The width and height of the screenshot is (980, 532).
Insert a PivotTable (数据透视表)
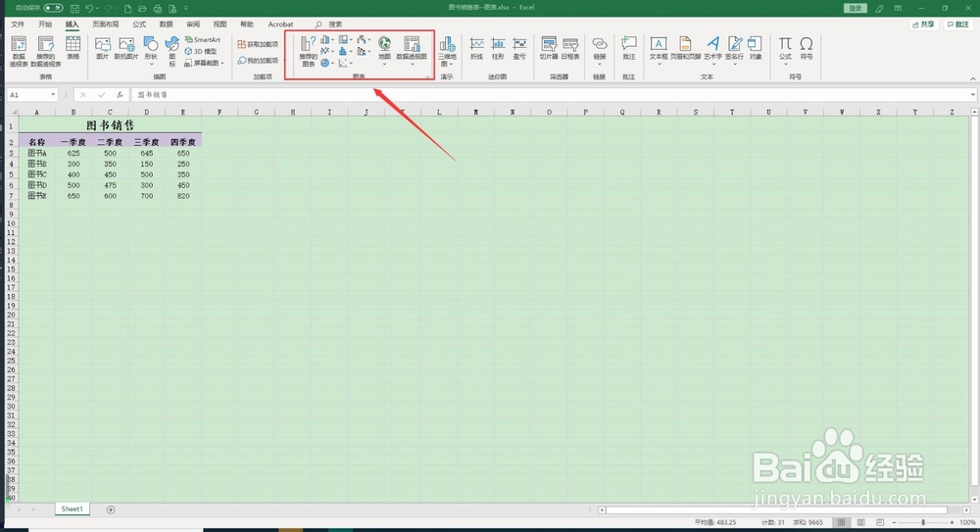pos(19,51)
